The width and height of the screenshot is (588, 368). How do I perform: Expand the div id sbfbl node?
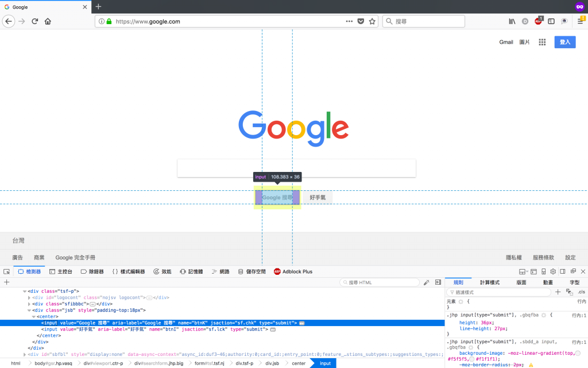[25, 354]
